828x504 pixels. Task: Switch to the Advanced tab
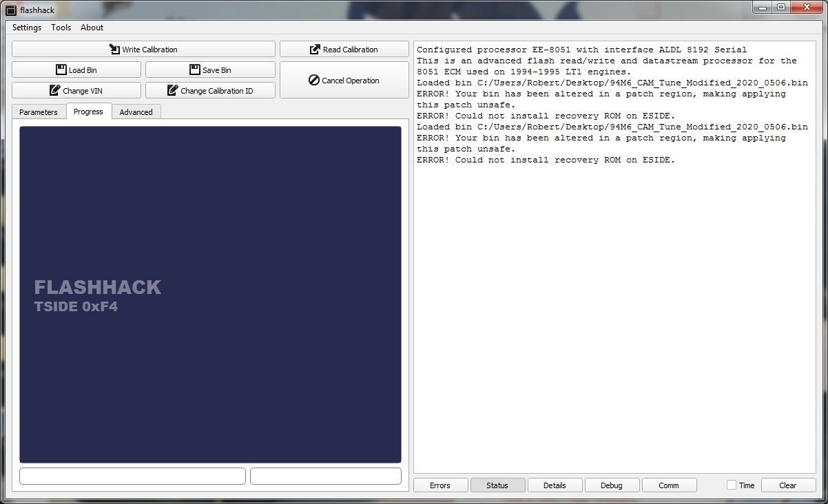tap(136, 112)
